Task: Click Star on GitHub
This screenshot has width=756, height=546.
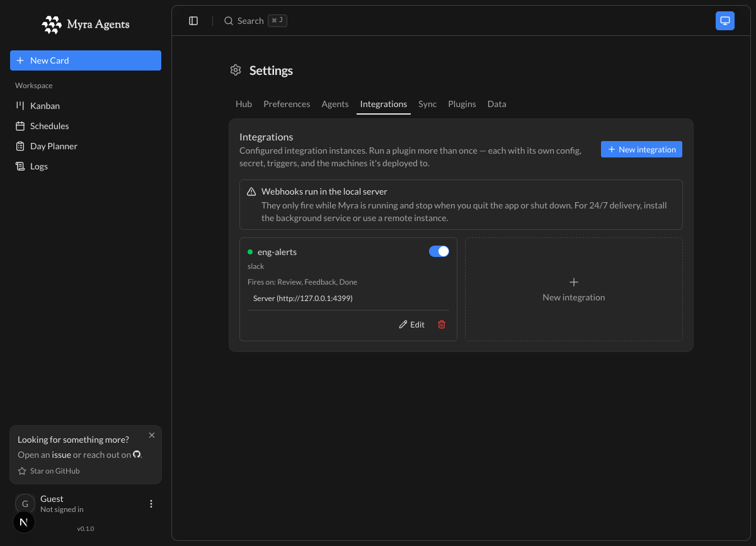Action: (x=49, y=471)
